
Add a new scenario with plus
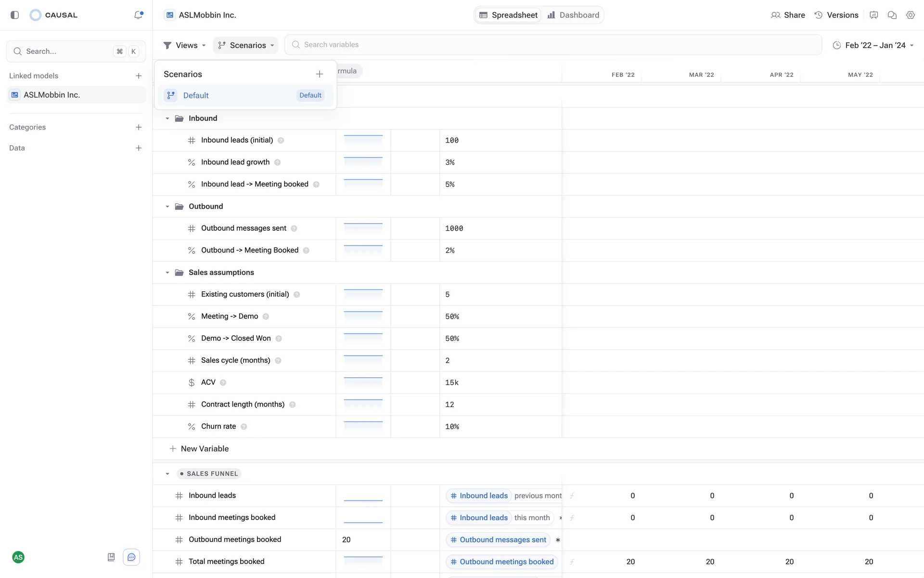point(320,74)
